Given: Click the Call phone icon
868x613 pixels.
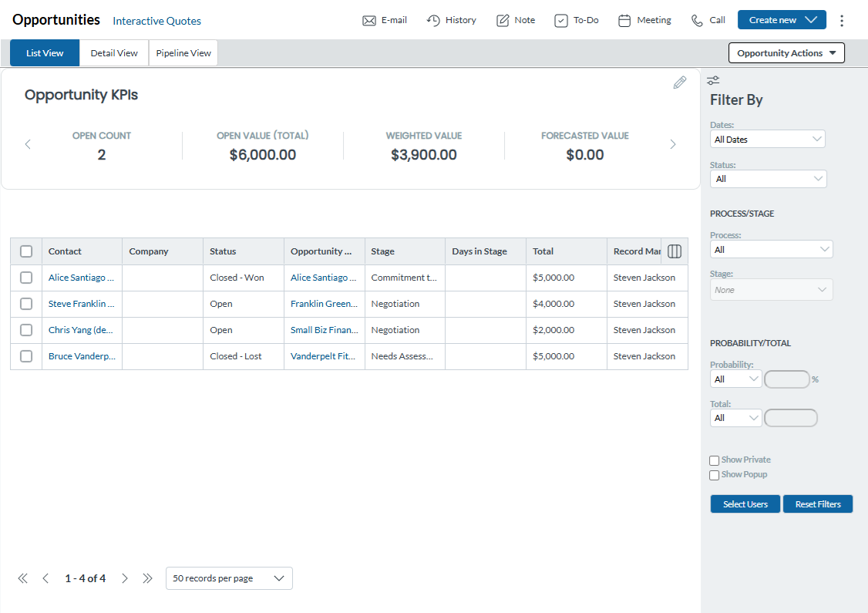Looking at the screenshot, I should 696,21.
